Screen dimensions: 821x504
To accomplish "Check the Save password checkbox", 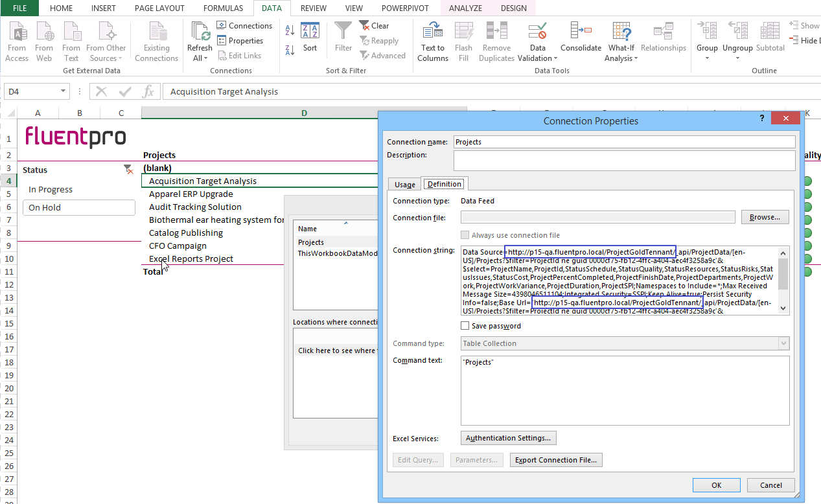I will [465, 326].
